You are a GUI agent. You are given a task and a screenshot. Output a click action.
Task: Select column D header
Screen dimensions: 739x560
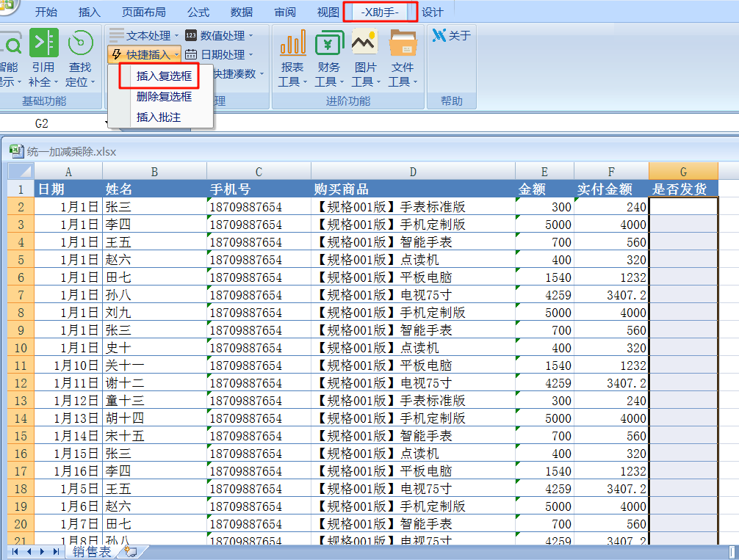[413, 172]
